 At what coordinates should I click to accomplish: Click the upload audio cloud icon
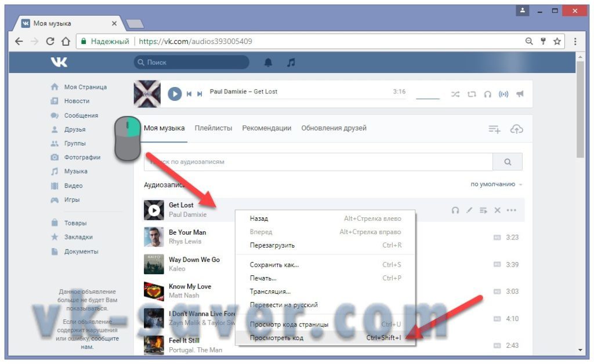coord(516,129)
